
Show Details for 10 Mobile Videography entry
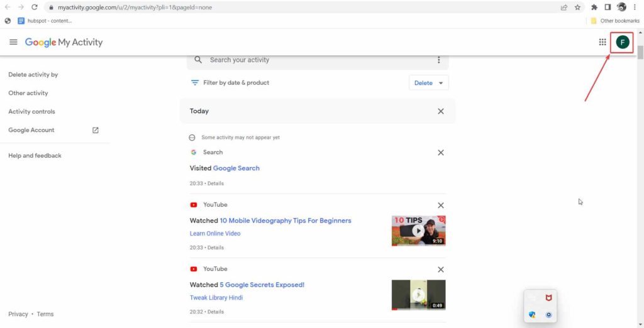pyautogui.click(x=216, y=248)
